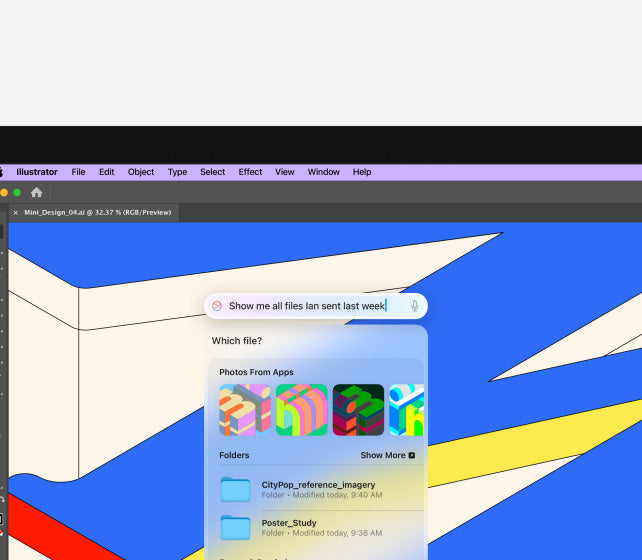
Task: Open the CityPop_reference_imagery folder icon
Action: point(235,489)
